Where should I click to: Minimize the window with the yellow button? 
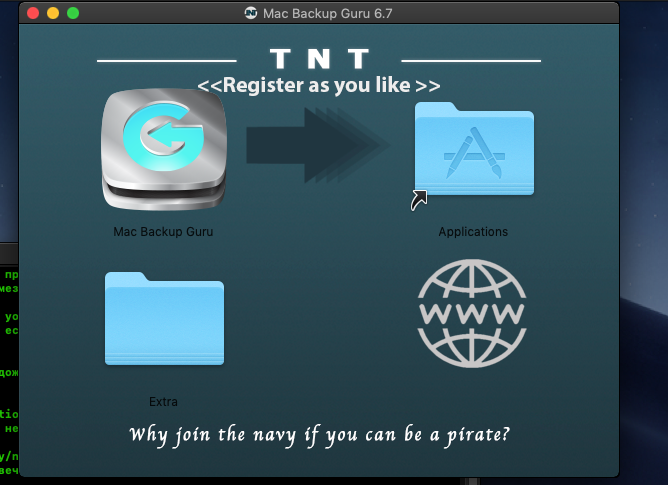[x=53, y=13]
